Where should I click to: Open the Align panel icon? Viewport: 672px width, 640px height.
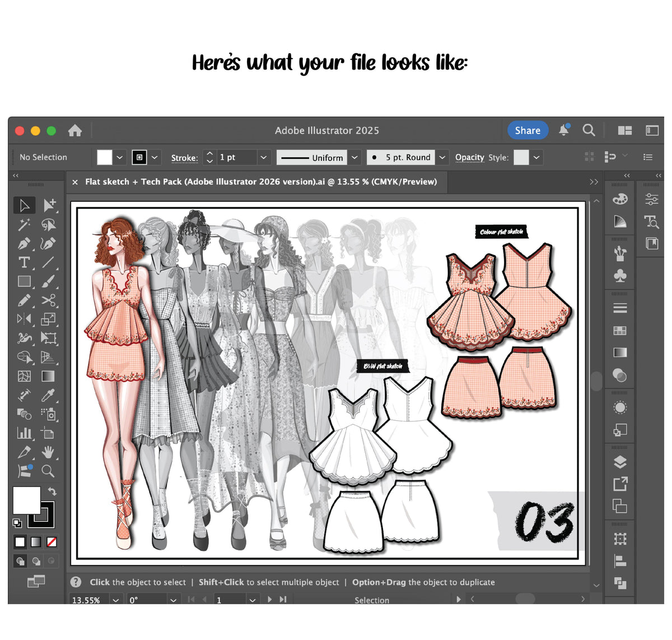pyautogui.click(x=620, y=561)
